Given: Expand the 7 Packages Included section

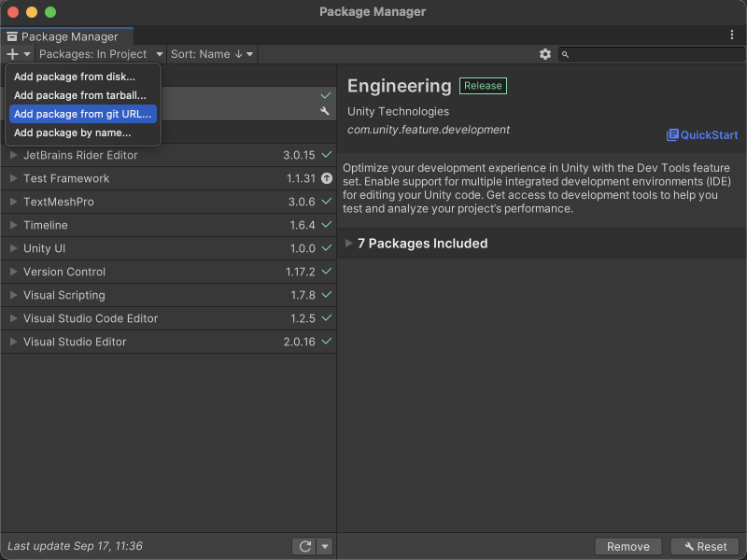Looking at the screenshot, I should click(348, 244).
